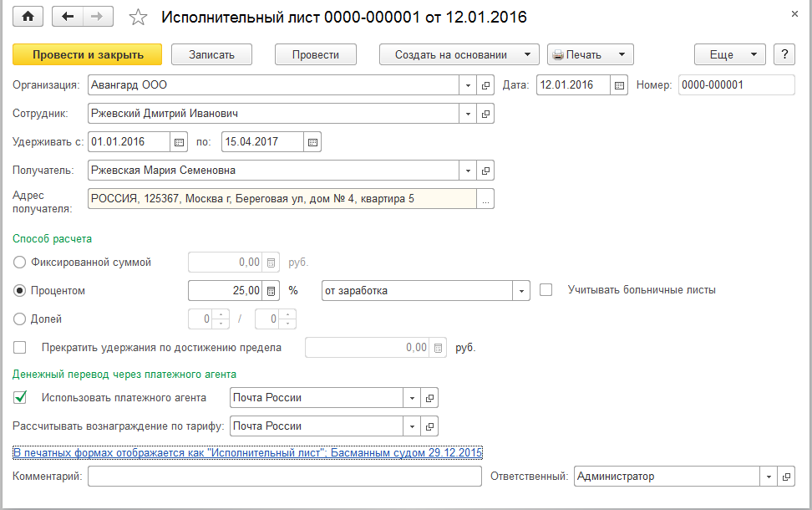Open tariff Почта России record
812x510 pixels.
429,426
